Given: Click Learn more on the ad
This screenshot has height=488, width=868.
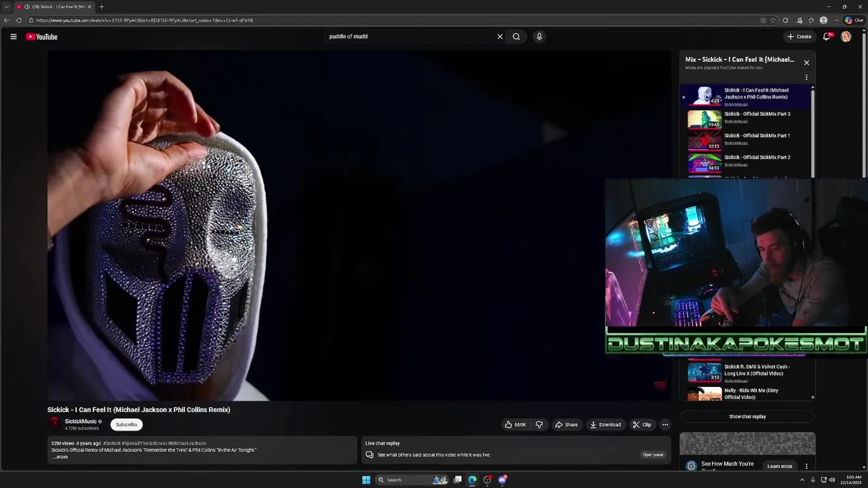Looking at the screenshot, I should point(779,466).
